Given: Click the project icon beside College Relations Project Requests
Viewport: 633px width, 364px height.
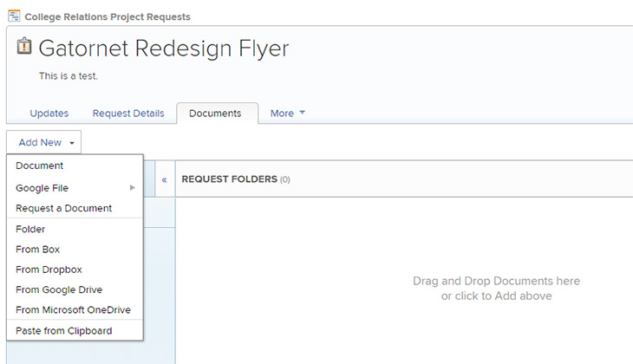Looking at the screenshot, I should coord(14,16).
